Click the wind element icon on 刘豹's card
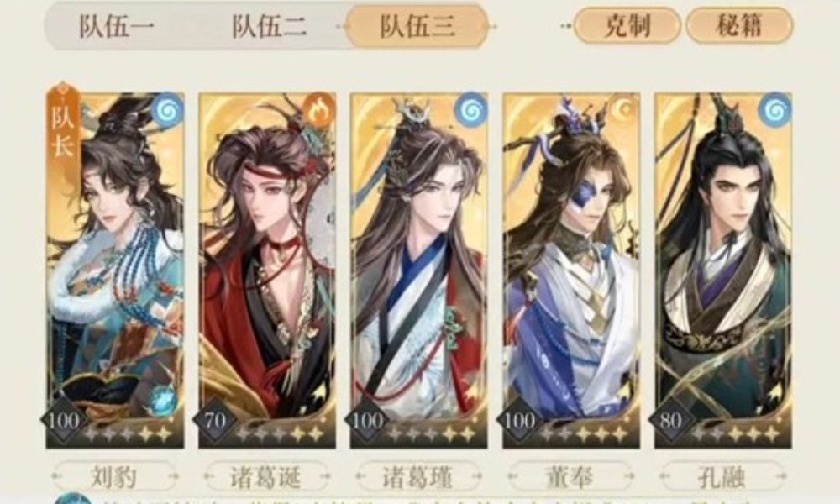 click(167, 111)
